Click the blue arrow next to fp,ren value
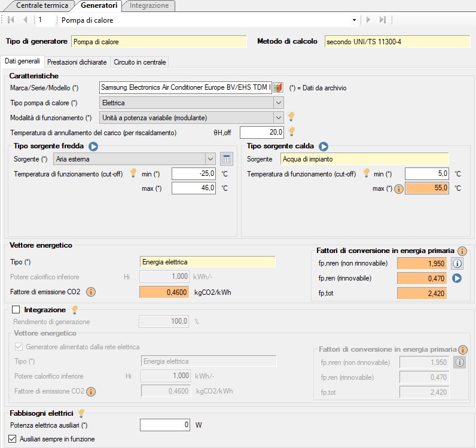476x448 pixels. (457, 278)
